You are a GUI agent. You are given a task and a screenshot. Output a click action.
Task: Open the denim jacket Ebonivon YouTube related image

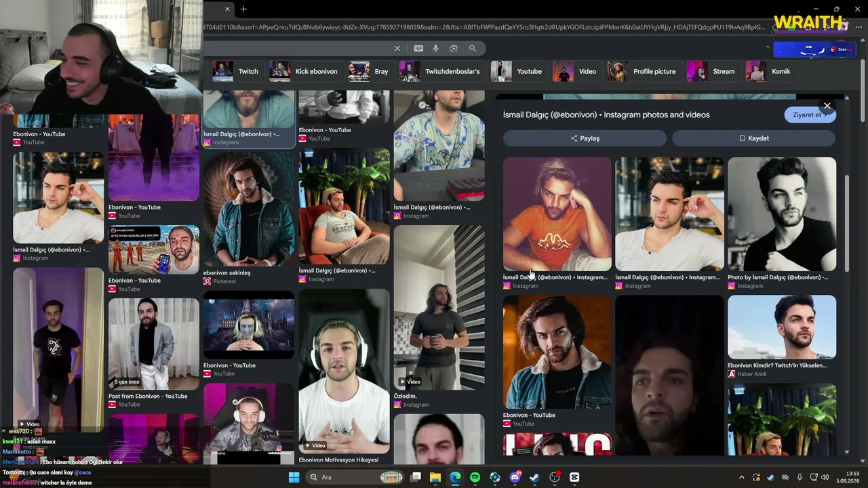[557, 352]
